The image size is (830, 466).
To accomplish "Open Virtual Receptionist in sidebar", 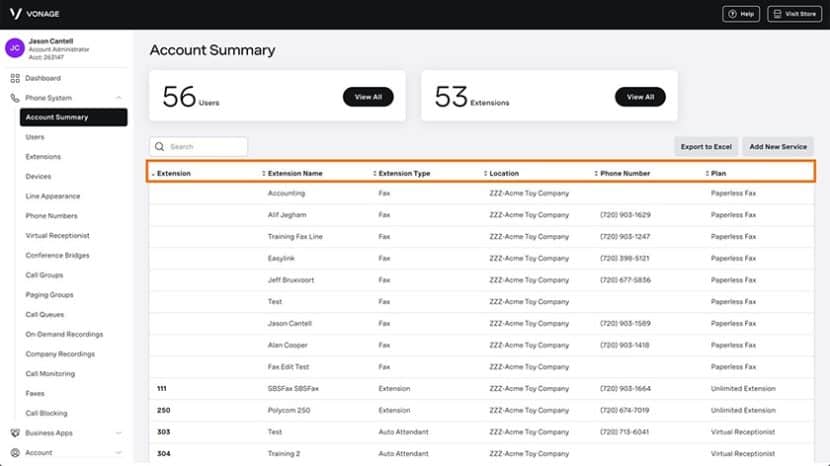I will [x=57, y=236].
